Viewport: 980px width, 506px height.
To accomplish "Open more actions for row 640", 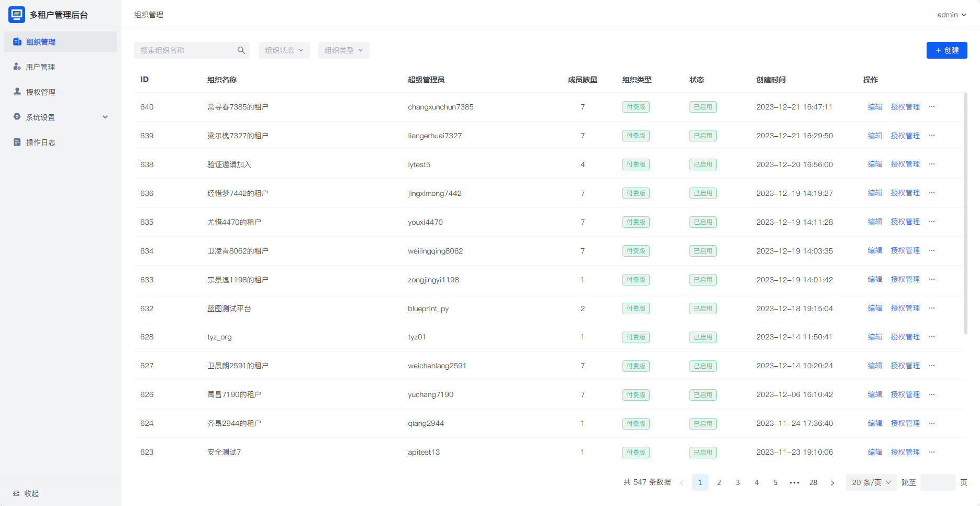I will [932, 107].
